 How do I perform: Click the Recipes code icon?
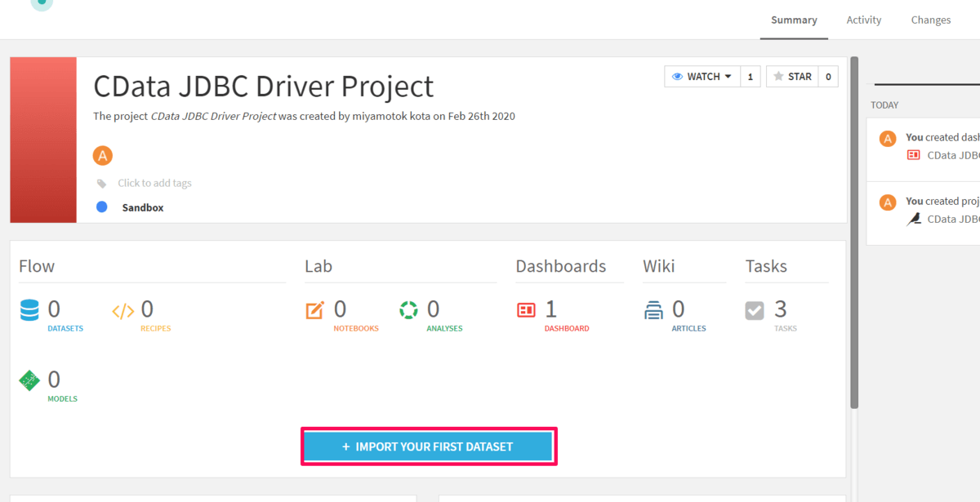click(x=122, y=310)
